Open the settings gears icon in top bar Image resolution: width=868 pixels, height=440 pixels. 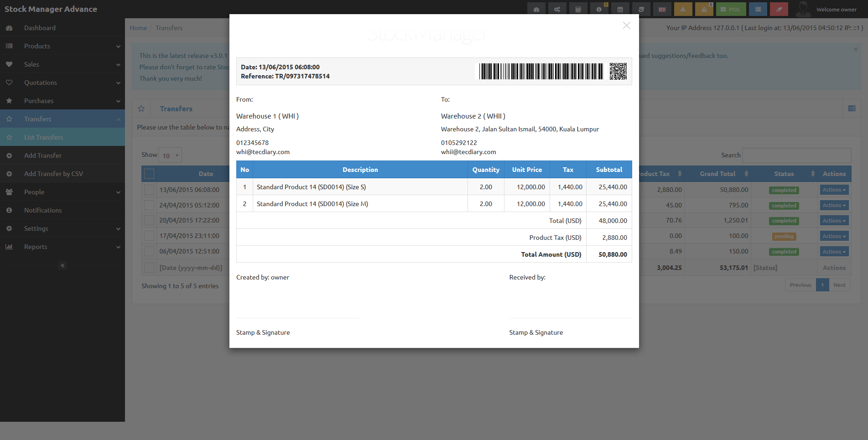coord(557,9)
